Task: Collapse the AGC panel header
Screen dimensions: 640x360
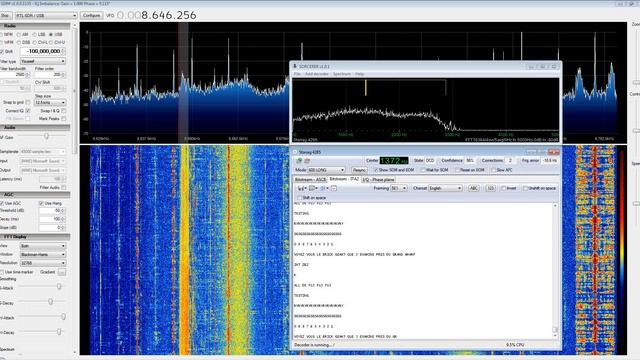Action: click(35, 195)
